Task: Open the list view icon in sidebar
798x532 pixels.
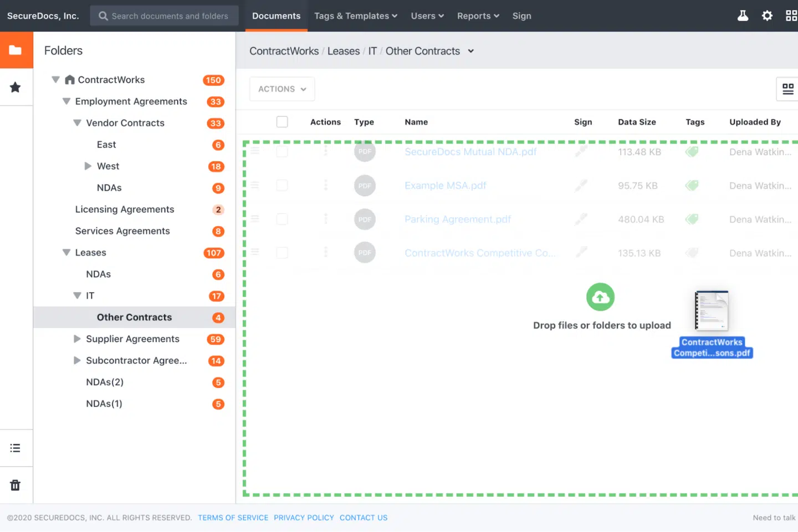Action: tap(16, 448)
